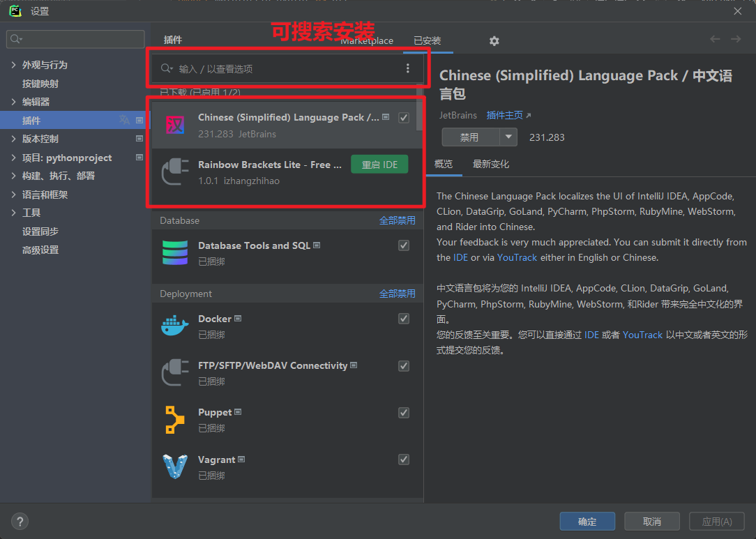Select 设置同步 in settings tree
The image size is (756, 539).
pos(40,231)
